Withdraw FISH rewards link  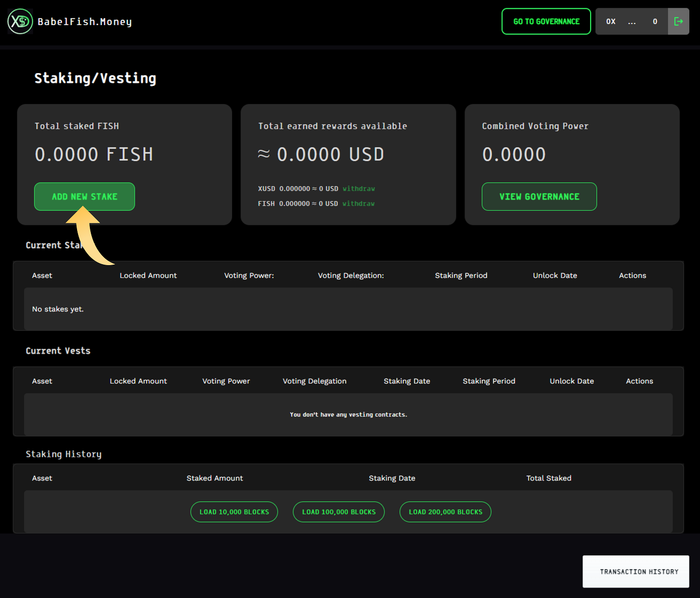click(x=358, y=203)
